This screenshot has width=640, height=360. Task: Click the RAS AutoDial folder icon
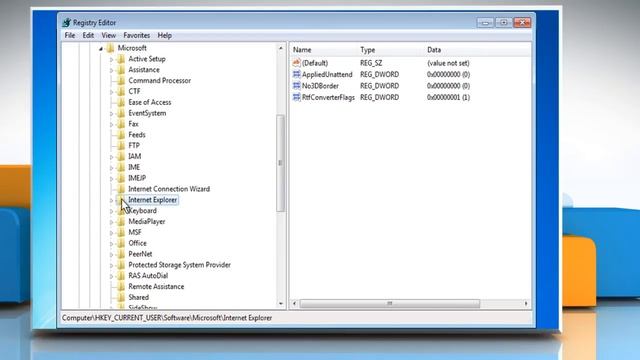click(121, 276)
